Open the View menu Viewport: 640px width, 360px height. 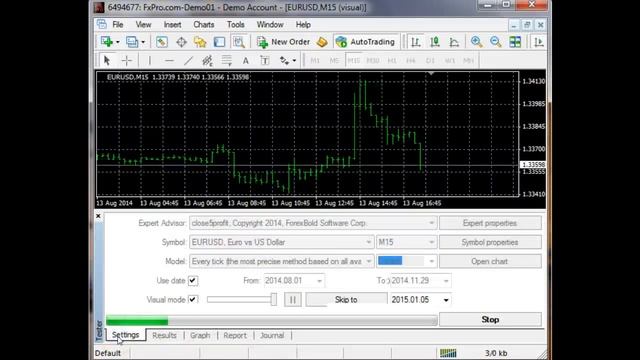[143, 24]
